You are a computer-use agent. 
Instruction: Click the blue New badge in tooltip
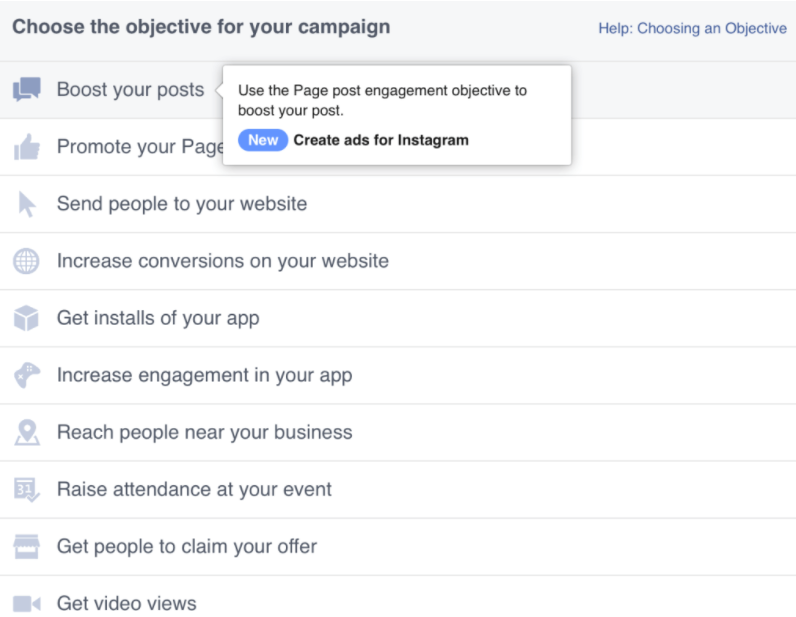tap(263, 140)
